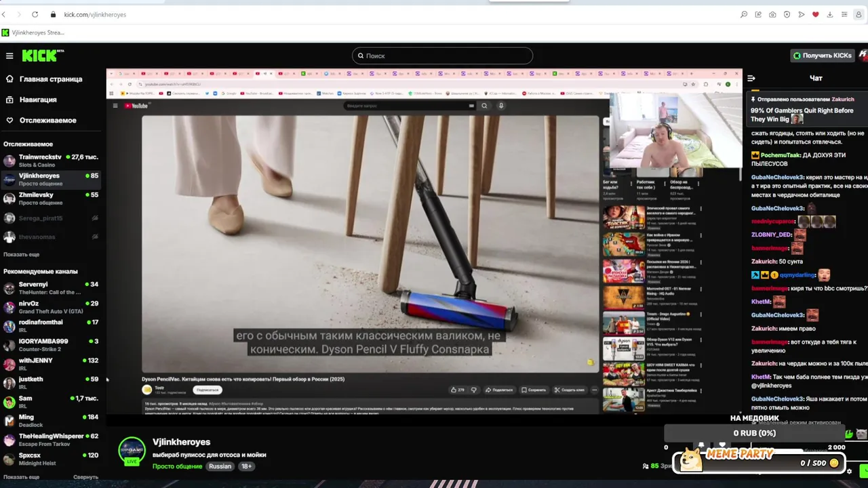Click the 85 viewers count icon
Image resolution: width=868 pixels, height=488 pixels.
(x=646, y=466)
